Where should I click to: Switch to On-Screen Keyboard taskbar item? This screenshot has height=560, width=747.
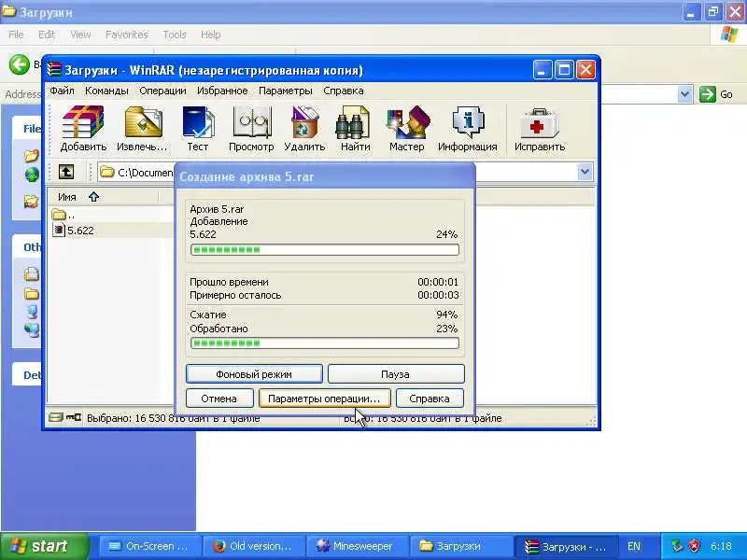[149, 546]
